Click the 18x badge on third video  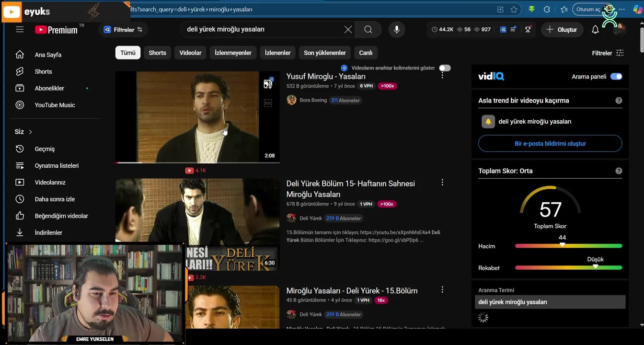tap(381, 300)
